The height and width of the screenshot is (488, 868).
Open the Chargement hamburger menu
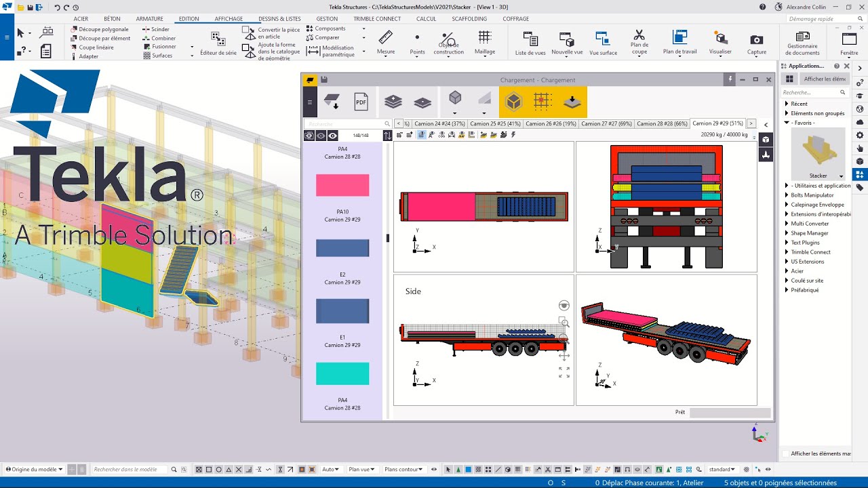(x=310, y=102)
